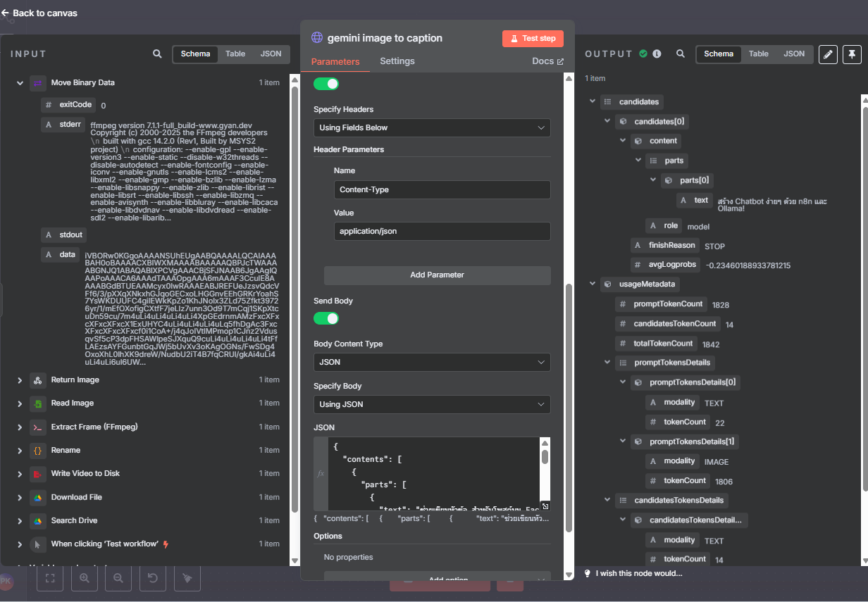Collapse the candidates[0] node
This screenshot has height=602, width=868.
click(607, 122)
